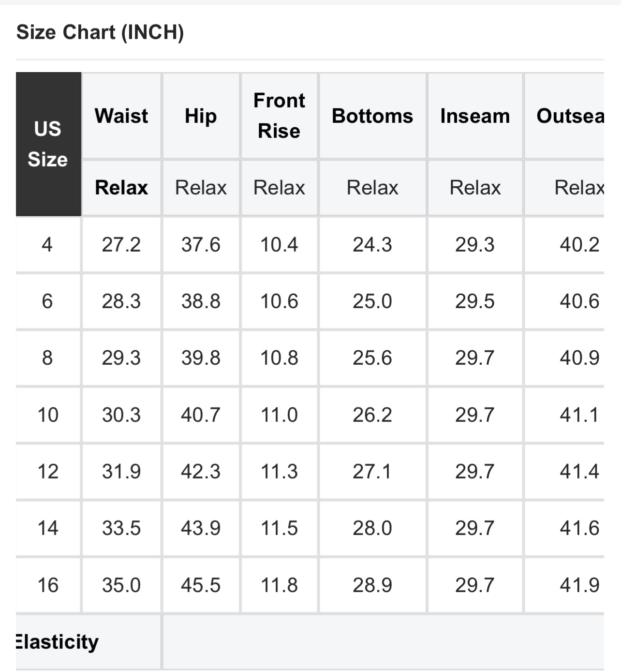Click the Bottoms column header

372,116
